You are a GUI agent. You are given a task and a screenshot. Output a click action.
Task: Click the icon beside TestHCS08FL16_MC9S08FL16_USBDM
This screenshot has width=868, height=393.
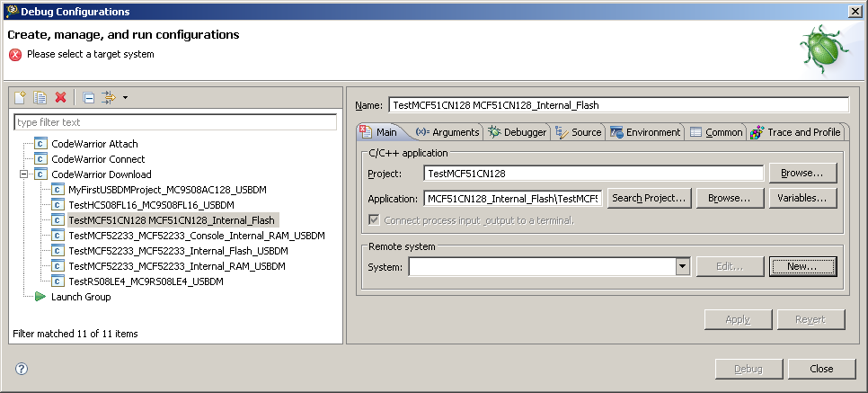click(x=58, y=204)
